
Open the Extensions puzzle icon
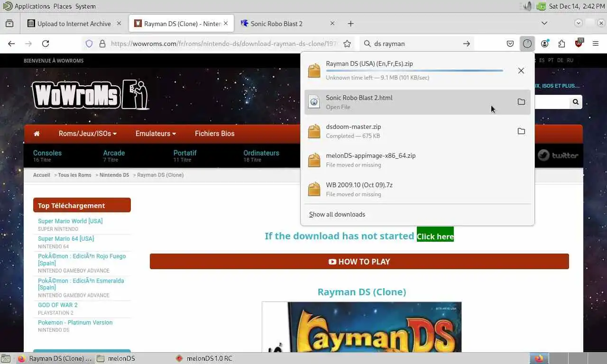tap(561, 44)
